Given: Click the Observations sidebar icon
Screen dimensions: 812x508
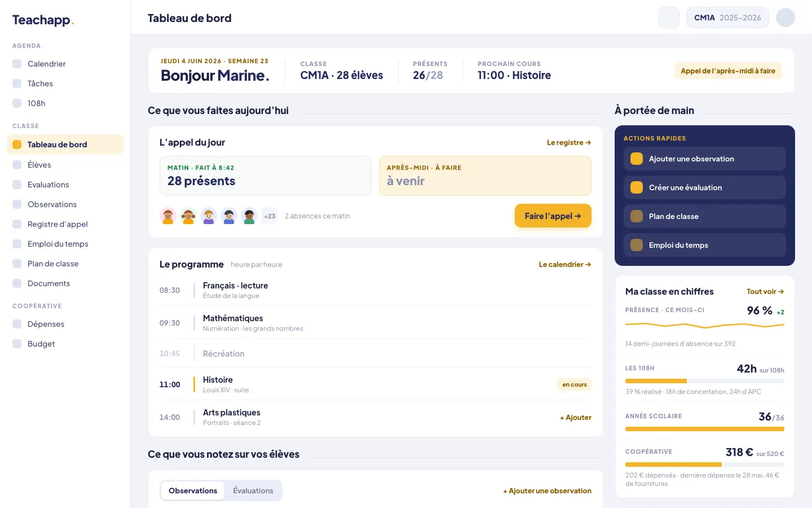Looking at the screenshot, I should coord(17,204).
